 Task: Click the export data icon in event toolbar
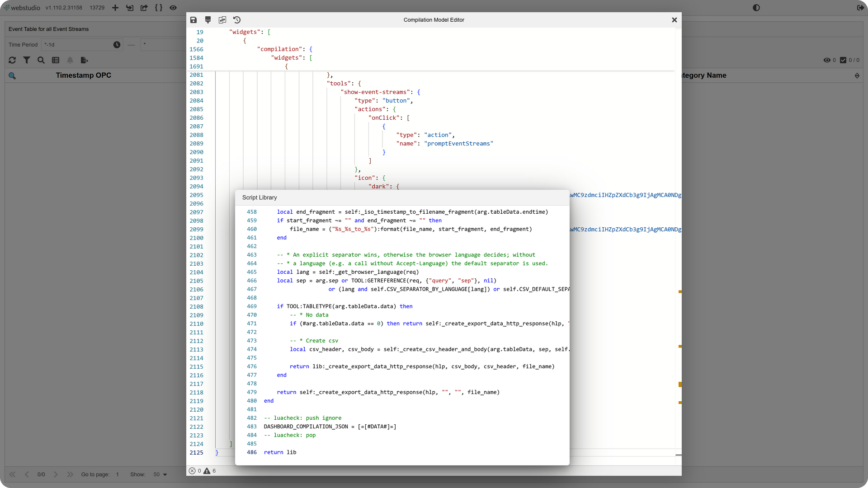pyautogui.click(x=85, y=60)
